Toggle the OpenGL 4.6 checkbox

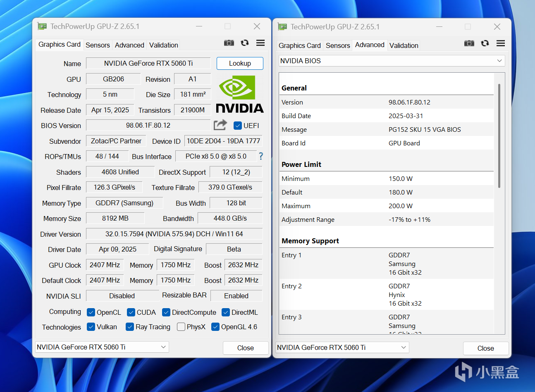(x=215, y=327)
